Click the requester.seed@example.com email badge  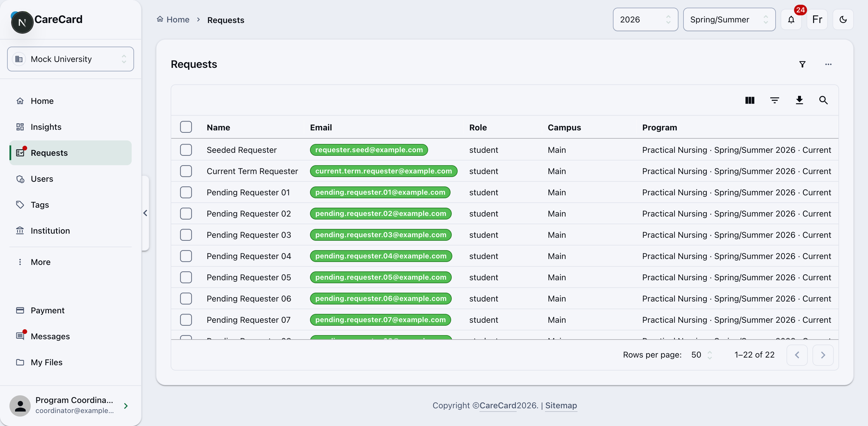click(x=369, y=150)
